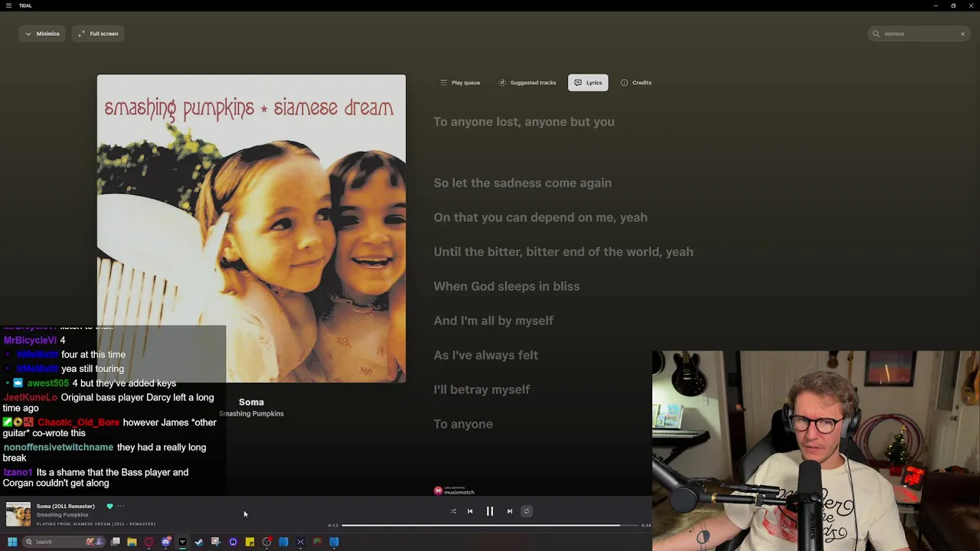Screen dimensions: 980x551
Task: Jump to lyric 'I'll betray myself'
Action: click(x=482, y=390)
